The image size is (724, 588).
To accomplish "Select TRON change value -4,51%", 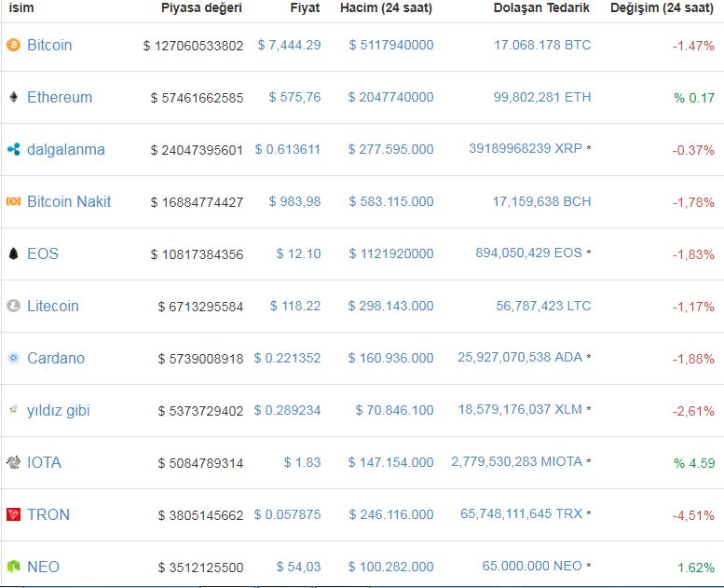I will coord(693,515).
